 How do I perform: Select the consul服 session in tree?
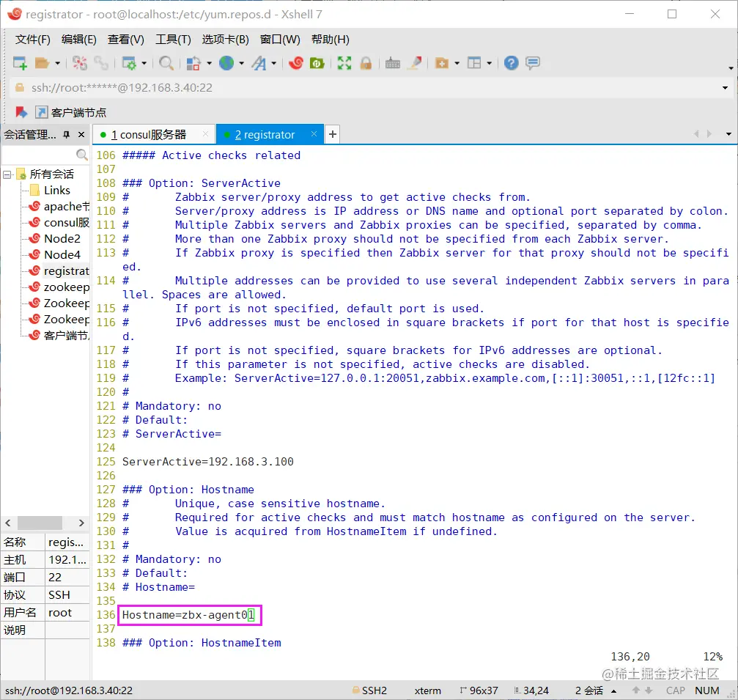coord(66,222)
